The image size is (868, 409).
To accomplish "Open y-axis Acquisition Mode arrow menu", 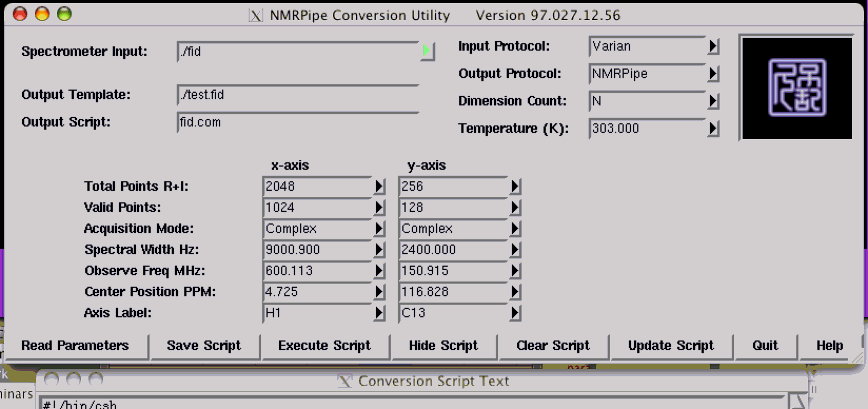I will click(515, 229).
